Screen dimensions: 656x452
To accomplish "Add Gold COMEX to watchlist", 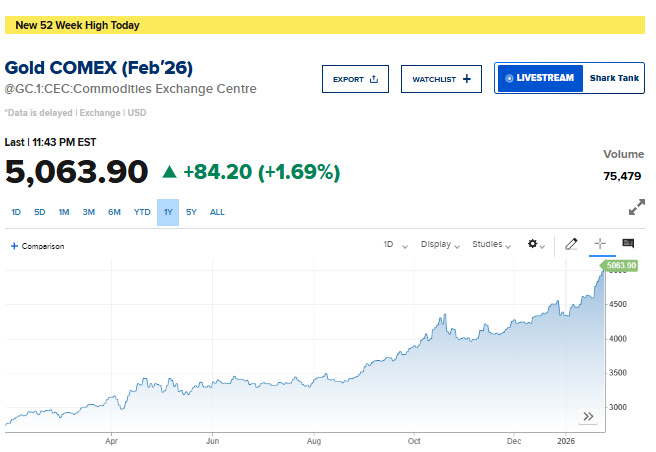I will point(441,79).
